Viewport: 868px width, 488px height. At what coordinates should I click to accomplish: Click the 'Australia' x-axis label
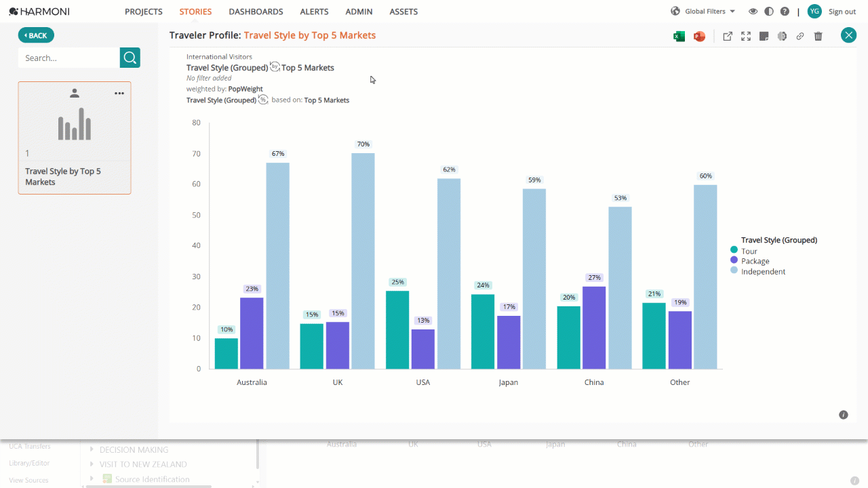point(252,382)
